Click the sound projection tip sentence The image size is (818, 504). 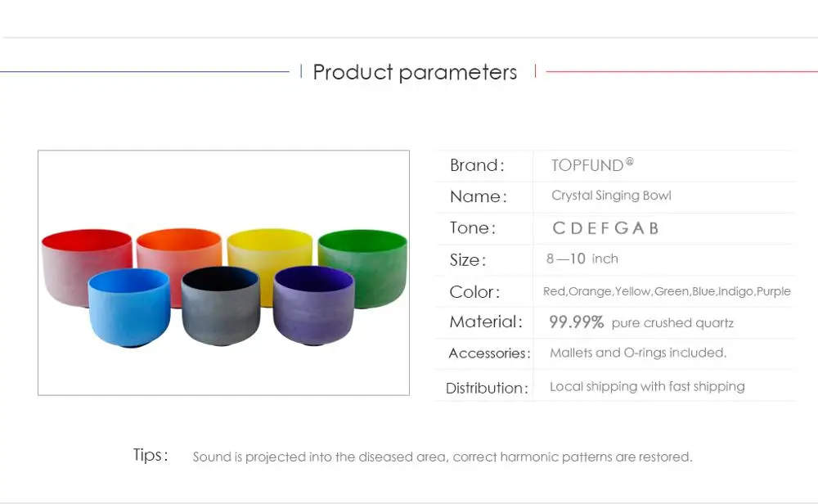click(443, 457)
